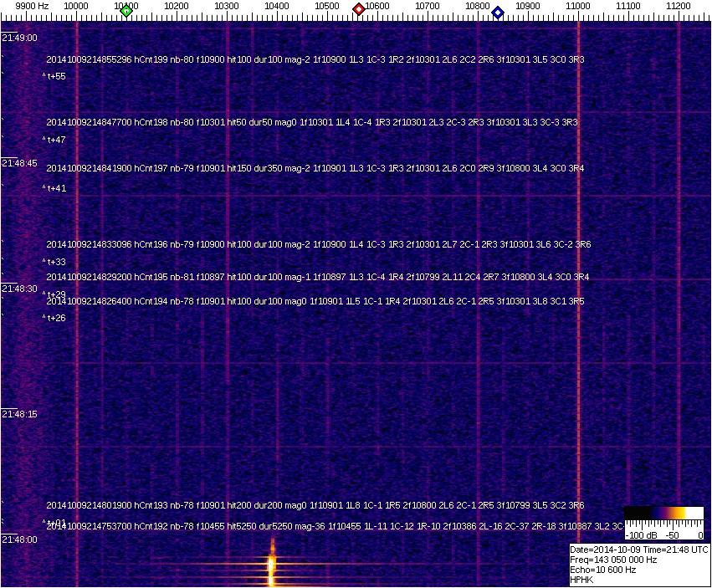Select the 21:48:30 time label
The height and width of the screenshot is (588, 712).
click(x=20, y=289)
